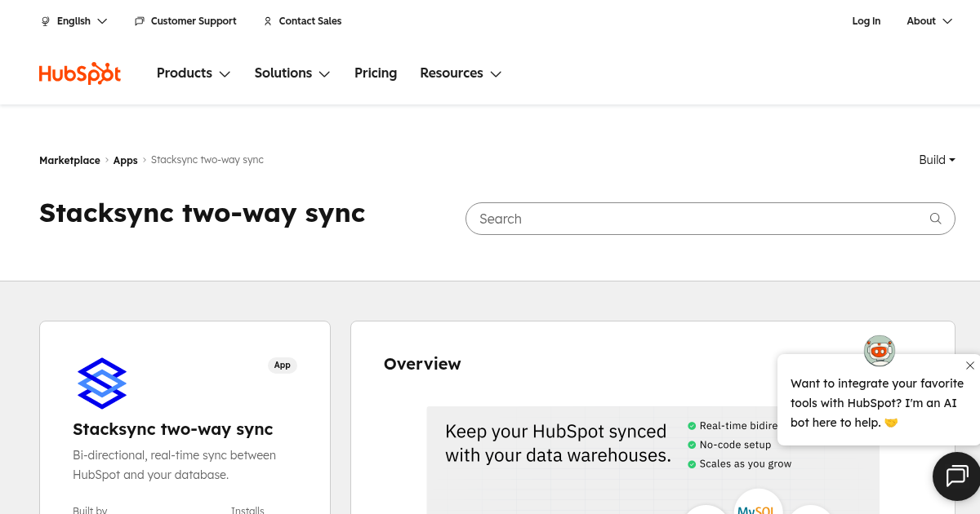Click the Stacksync two-way sync card title
The height and width of the screenshot is (514, 980).
click(x=173, y=429)
